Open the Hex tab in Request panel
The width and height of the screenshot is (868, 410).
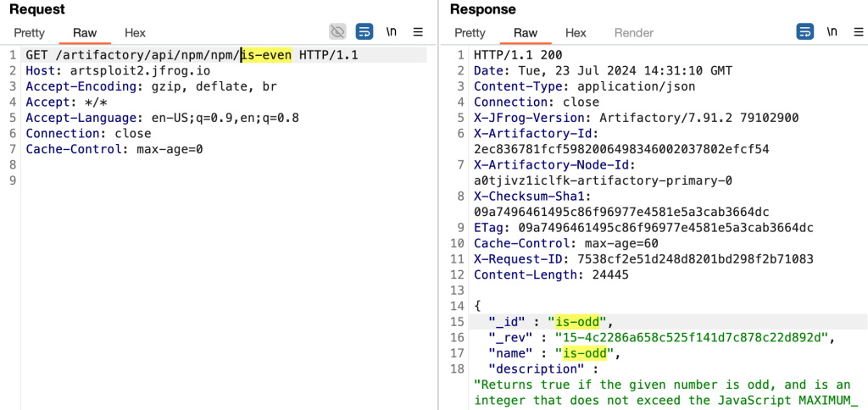coord(135,33)
